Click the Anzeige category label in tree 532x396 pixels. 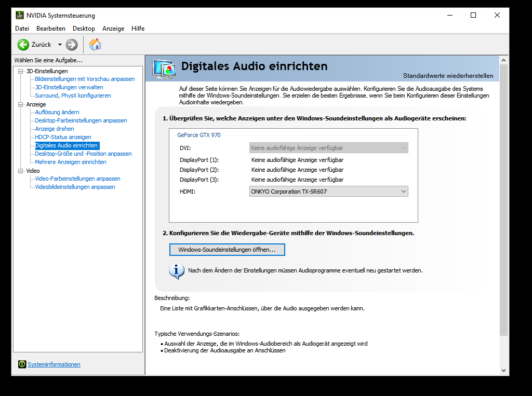(x=36, y=104)
